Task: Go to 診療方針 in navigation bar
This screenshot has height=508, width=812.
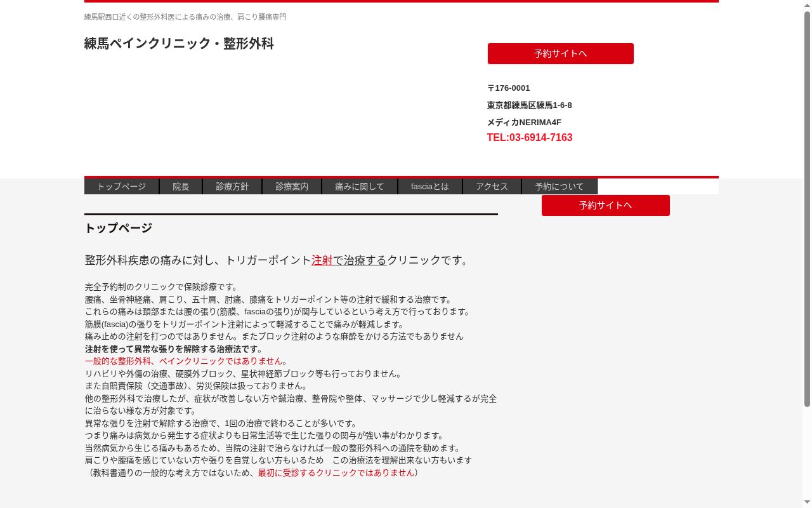Action: (232, 187)
